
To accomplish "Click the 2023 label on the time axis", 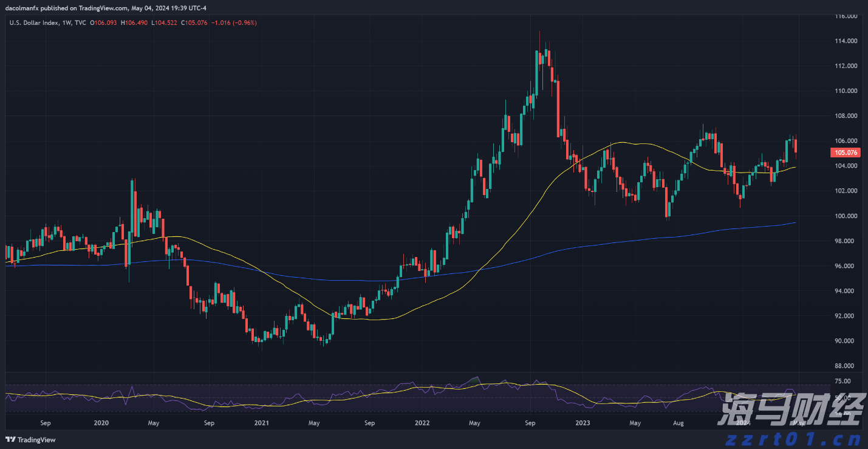I will pyautogui.click(x=583, y=422).
